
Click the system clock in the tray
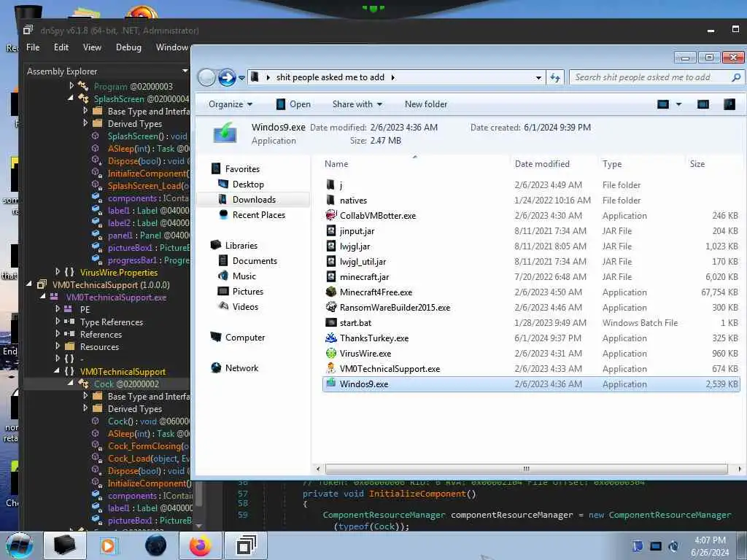click(x=710, y=546)
